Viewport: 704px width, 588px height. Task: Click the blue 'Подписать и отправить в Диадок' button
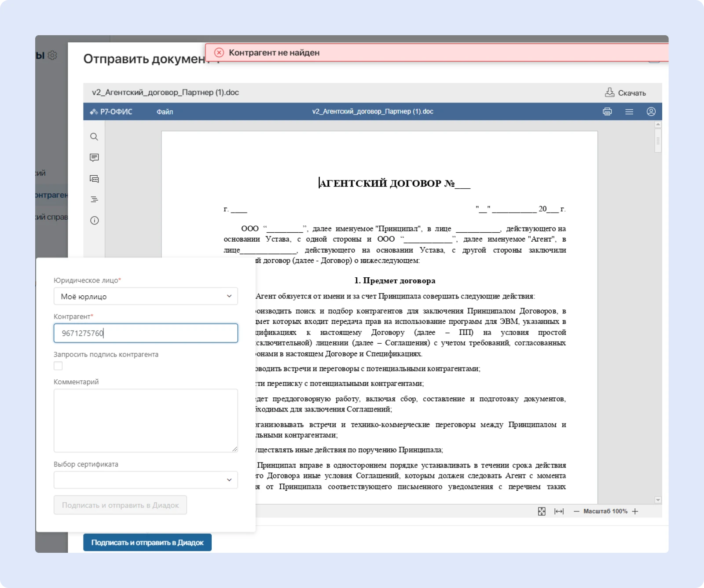coord(147,542)
